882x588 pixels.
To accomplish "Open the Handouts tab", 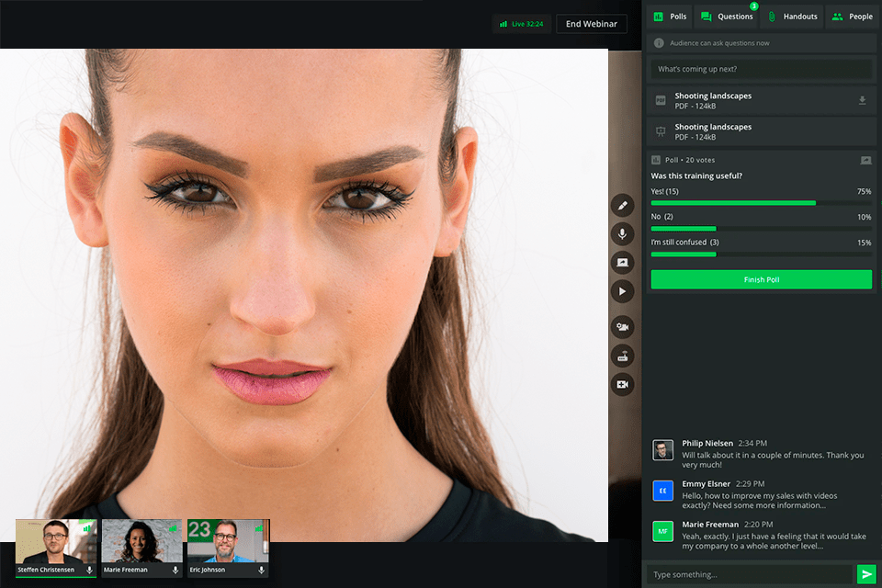I will point(792,16).
